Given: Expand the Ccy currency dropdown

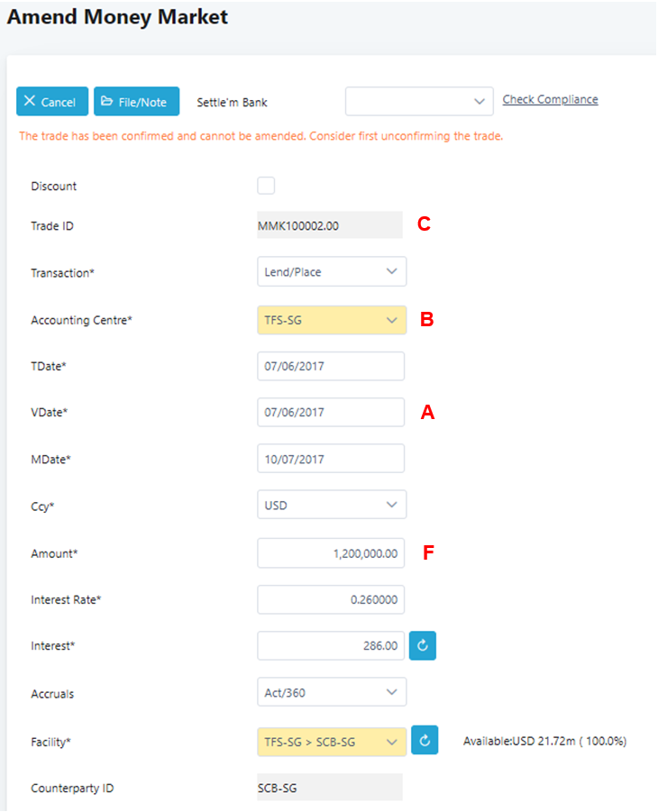Looking at the screenshot, I should point(332,505).
